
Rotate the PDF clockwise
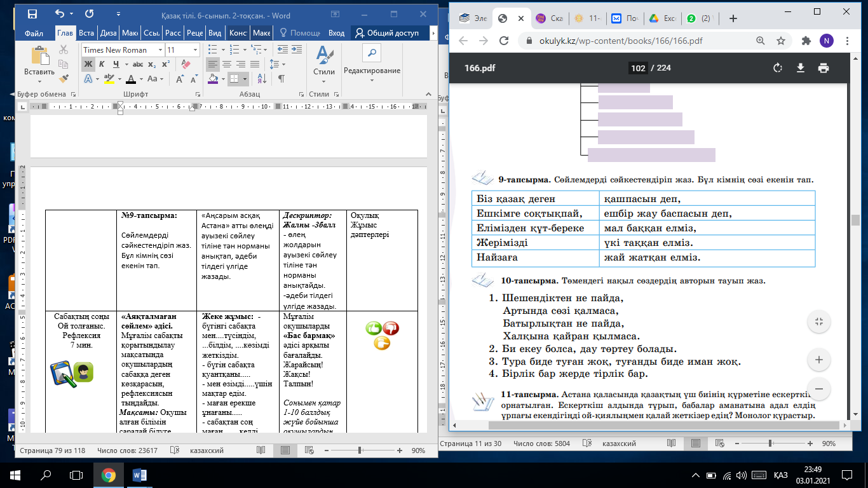click(x=777, y=68)
